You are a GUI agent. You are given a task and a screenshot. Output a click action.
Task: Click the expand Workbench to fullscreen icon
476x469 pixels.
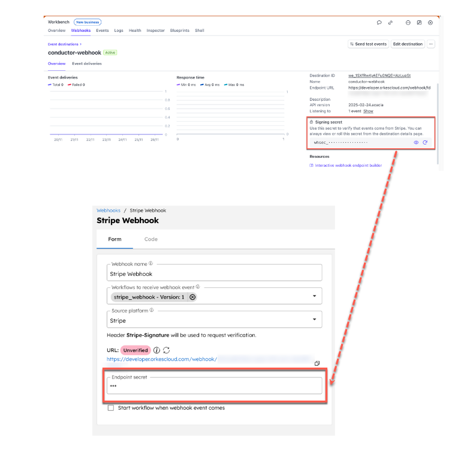click(419, 22)
